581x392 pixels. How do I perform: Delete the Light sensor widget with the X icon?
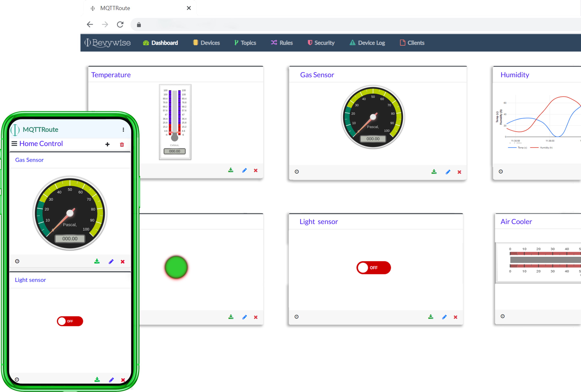tap(456, 317)
